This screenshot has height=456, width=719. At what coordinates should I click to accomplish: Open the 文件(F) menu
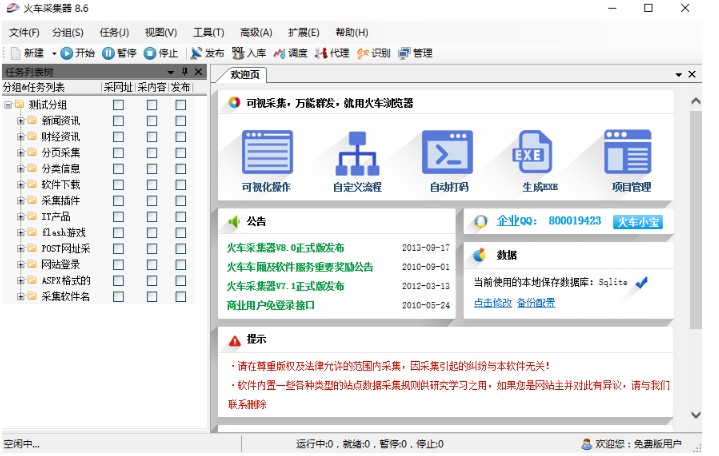pyautogui.click(x=24, y=33)
